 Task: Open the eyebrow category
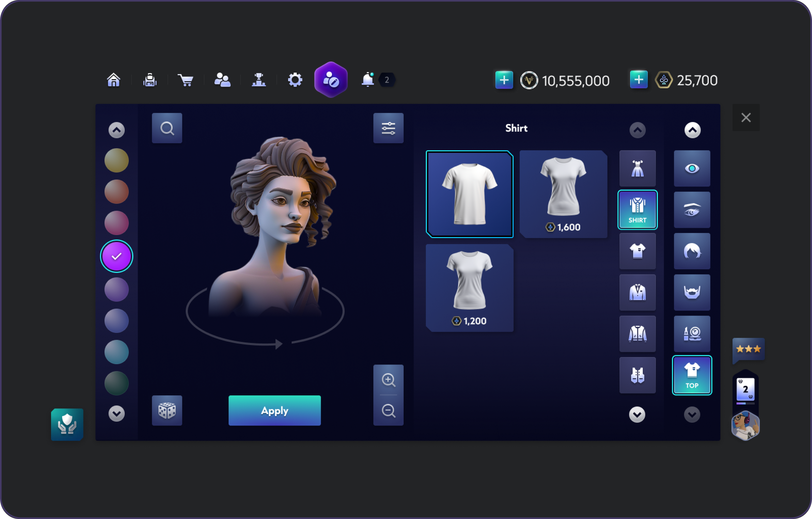point(692,210)
